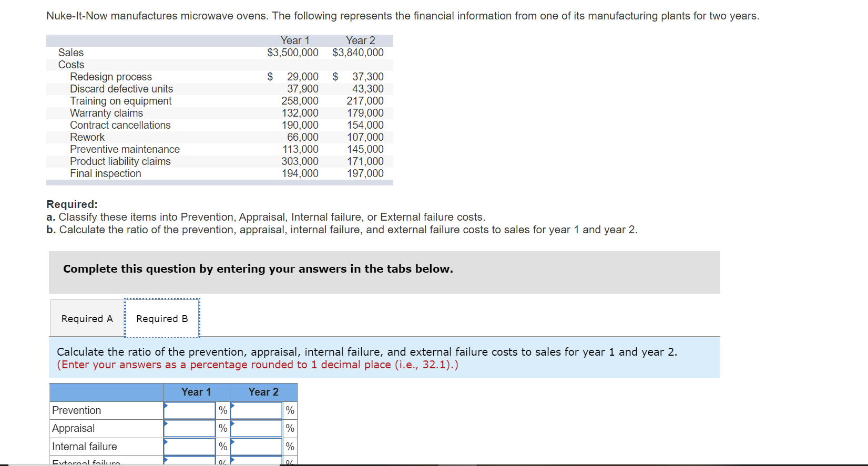Screen dimensions: 868x466
Task: Select the 'Appraisal' row label
Action: coord(74,428)
